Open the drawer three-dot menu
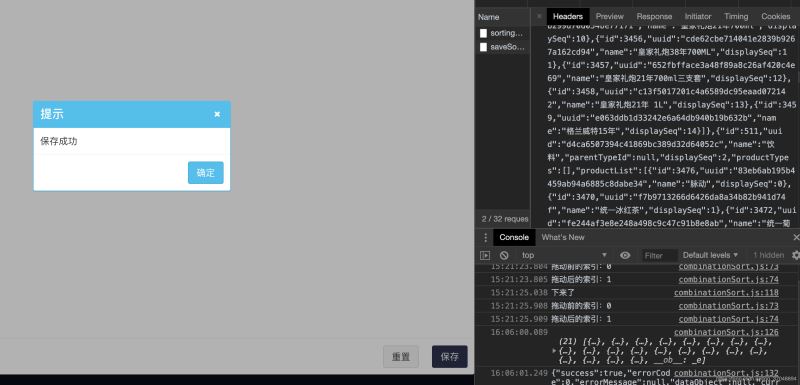This screenshot has height=385, width=800. coord(485,237)
